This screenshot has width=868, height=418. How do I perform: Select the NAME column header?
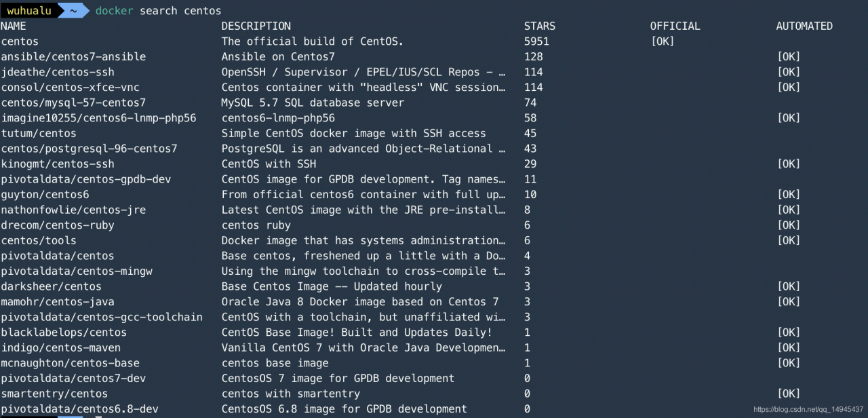pos(13,26)
